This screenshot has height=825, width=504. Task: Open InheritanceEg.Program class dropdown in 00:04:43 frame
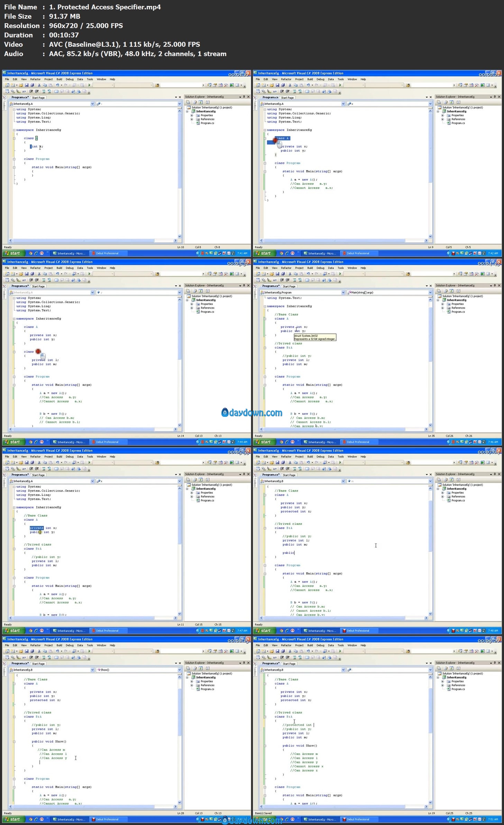pos(343,293)
